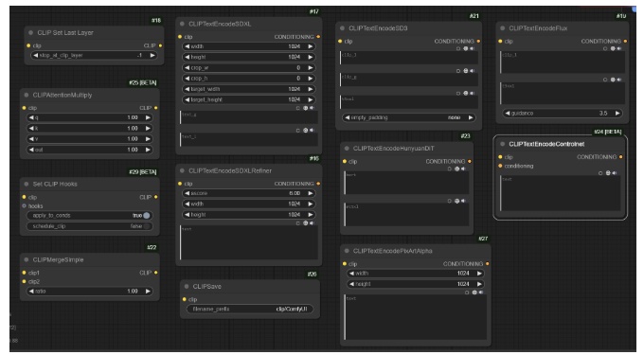Click speaker icon above text_g in CLIPTextEncodeSDXL
The image size is (644, 355).
click(x=313, y=108)
